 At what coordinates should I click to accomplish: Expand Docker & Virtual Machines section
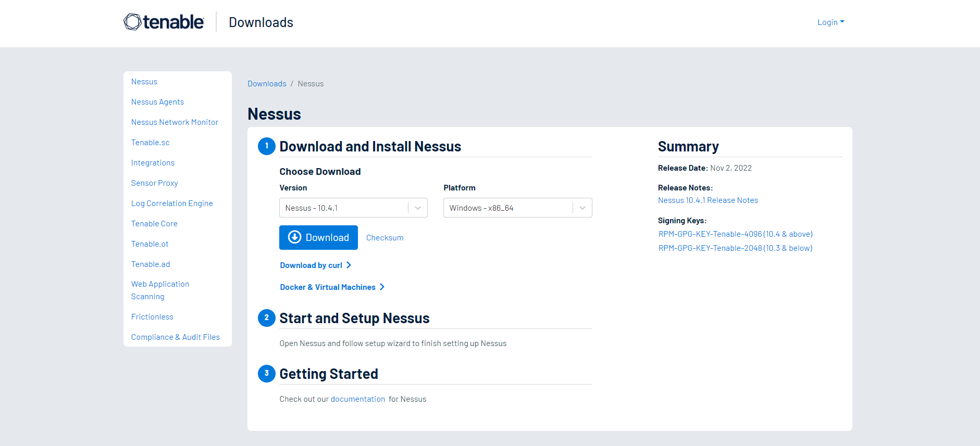[x=332, y=287]
